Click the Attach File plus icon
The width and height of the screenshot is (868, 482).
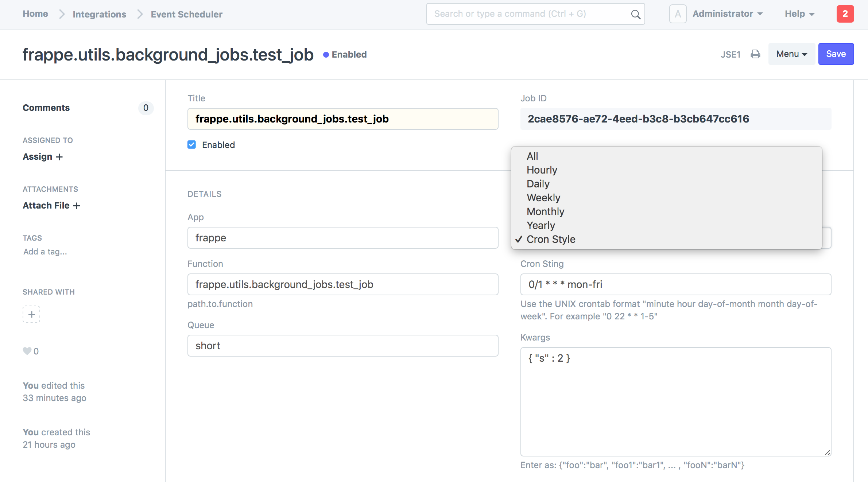point(77,206)
